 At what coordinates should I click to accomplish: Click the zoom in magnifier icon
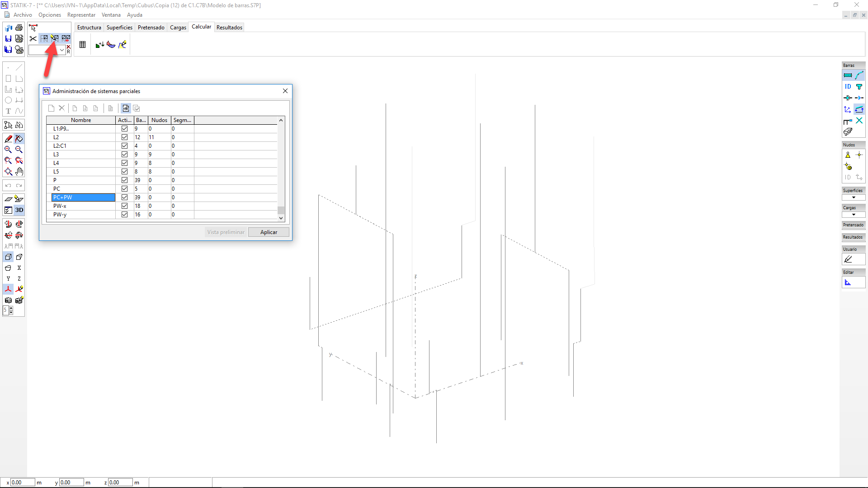click(8, 150)
